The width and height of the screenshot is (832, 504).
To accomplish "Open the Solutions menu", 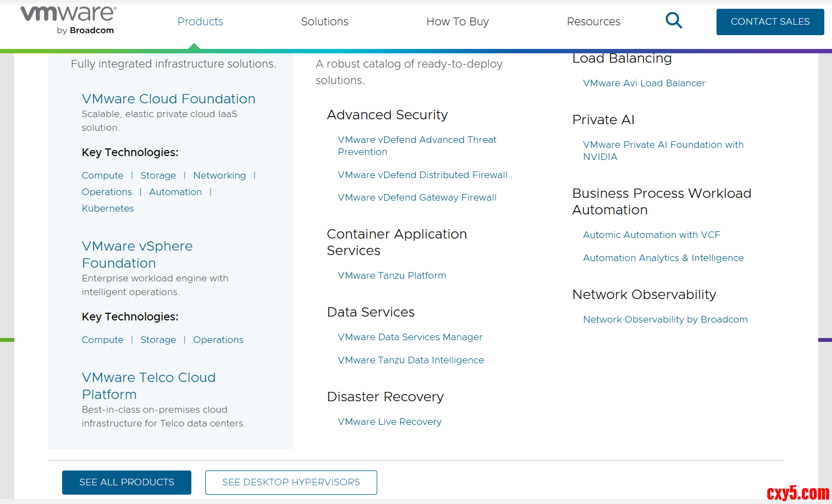I will click(324, 21).
